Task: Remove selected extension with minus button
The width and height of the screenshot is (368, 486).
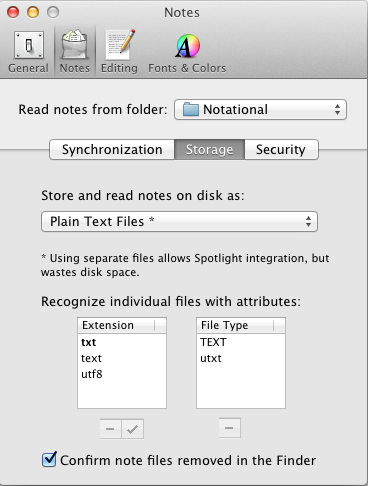Action: coord(111,429)
